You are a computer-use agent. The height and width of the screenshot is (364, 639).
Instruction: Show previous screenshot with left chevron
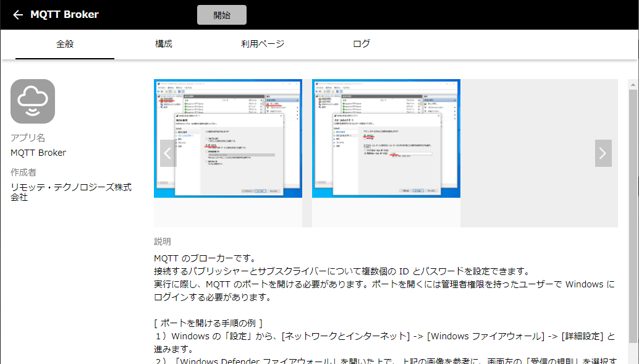(167, 153)
